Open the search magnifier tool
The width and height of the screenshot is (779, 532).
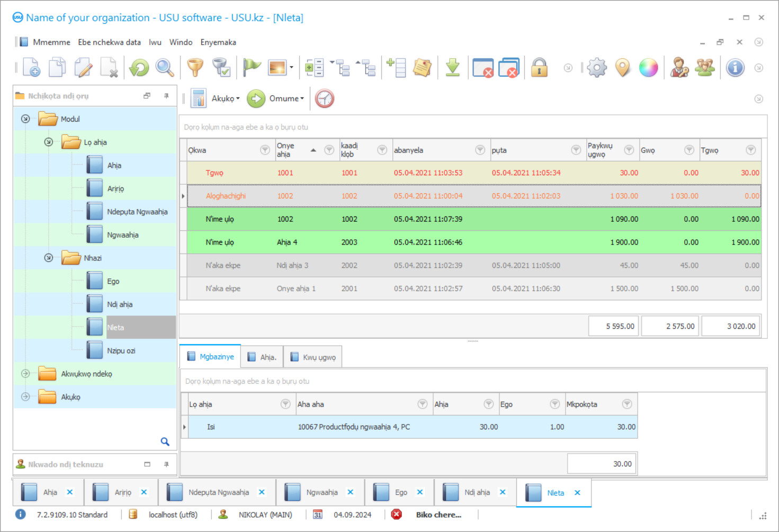click(165, 68)
